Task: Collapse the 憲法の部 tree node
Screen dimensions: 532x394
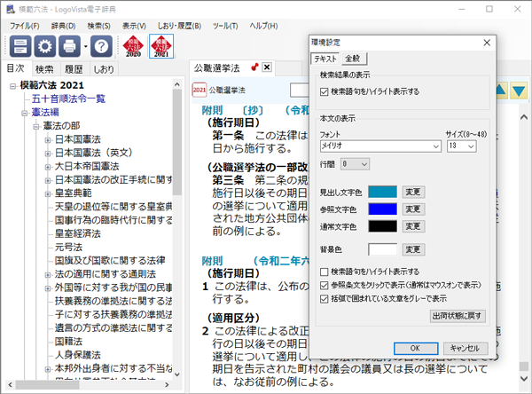Action: coord(36,127)
